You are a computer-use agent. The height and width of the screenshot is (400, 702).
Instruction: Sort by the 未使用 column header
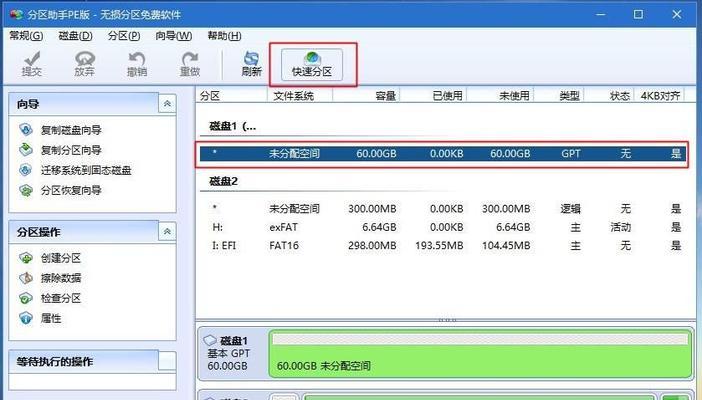point(500,95)
